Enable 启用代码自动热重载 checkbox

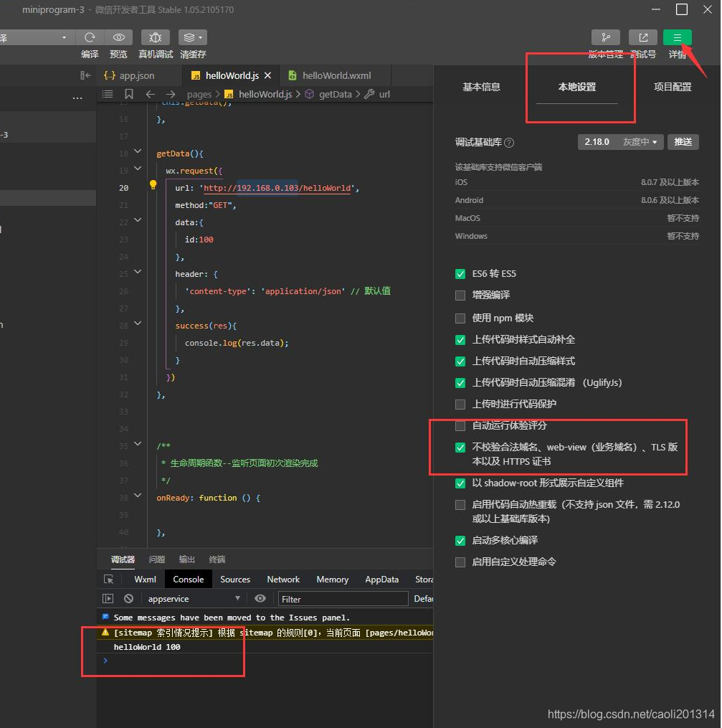tap(460, 505)
